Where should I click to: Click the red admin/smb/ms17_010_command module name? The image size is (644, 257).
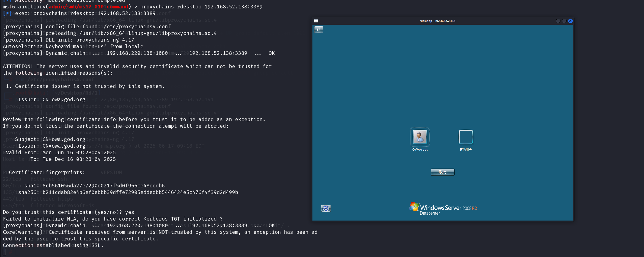tap(88, 7)
